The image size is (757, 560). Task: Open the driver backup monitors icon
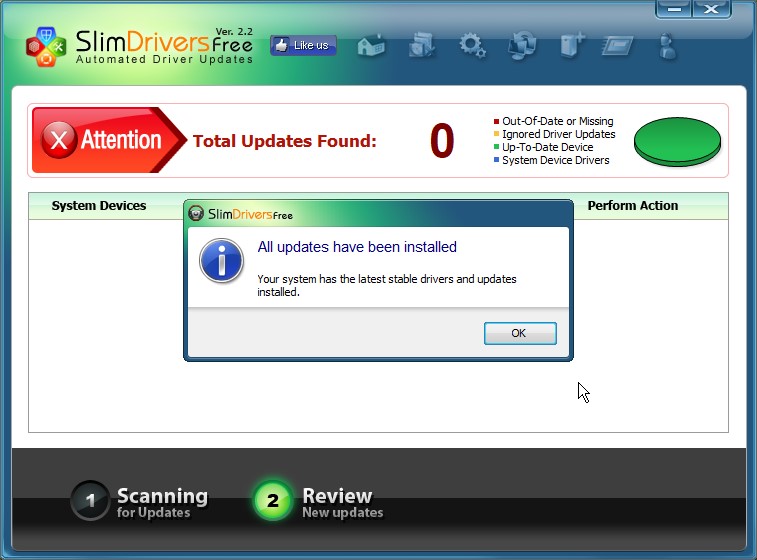click(522, 46)
